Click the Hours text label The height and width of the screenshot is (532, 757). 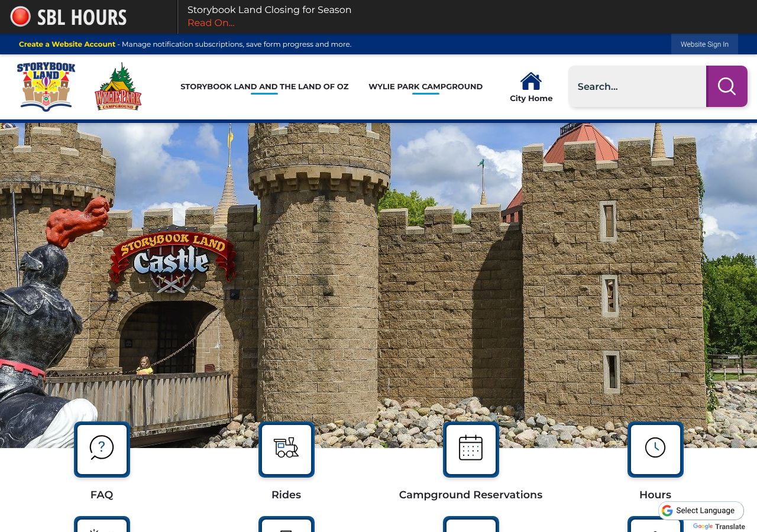655,495
